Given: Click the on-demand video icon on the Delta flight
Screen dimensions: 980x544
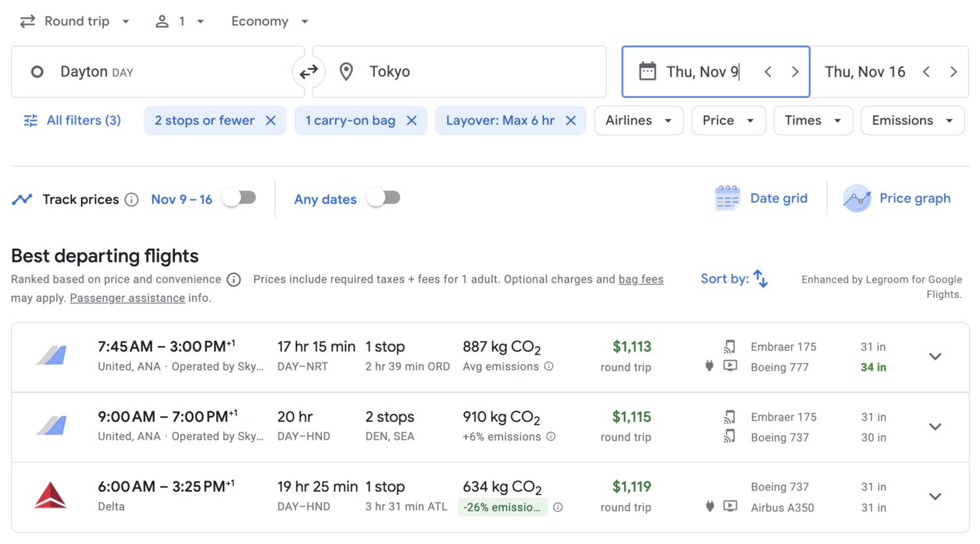Looking at the screenshot, I should click(x=730, y=507).
